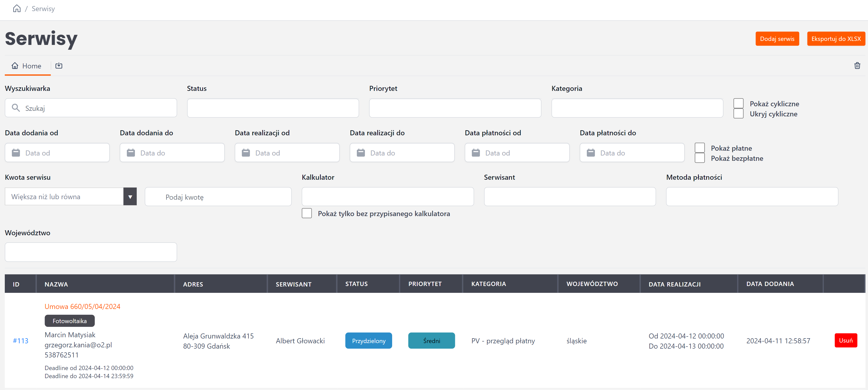Click the magnifier icon in Wyszukiwarka field
This screenshot has width=868, height=390.
pyautogui.click(x=15, y=108)
